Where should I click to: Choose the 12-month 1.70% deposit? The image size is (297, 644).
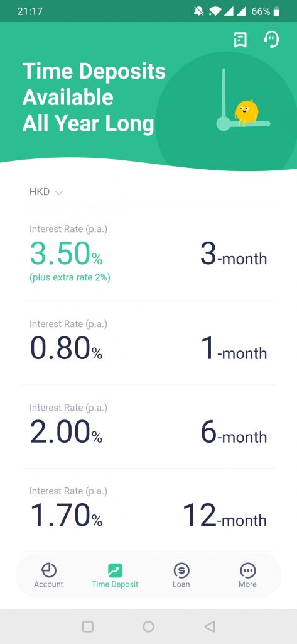148,509
